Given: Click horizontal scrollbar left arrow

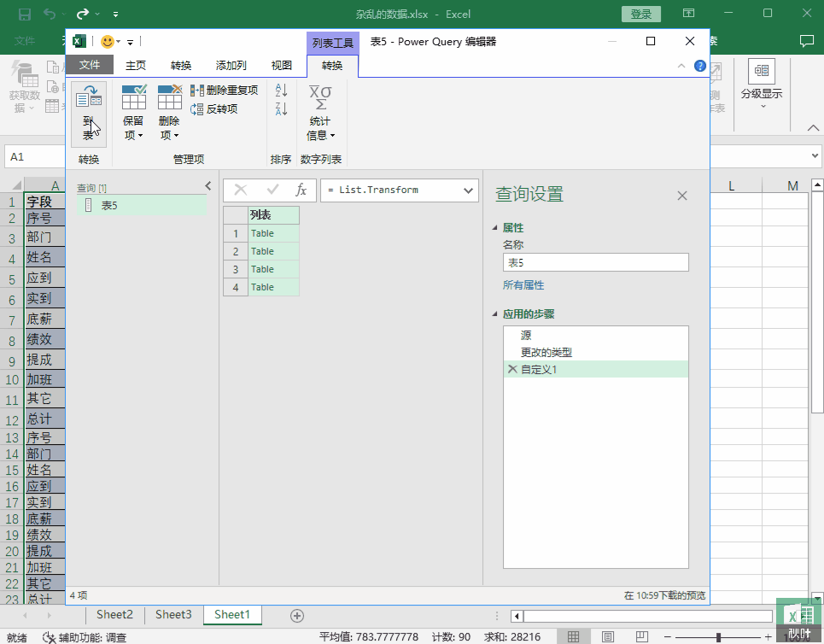Looking at the screenshot, I should click(x=517, y=616).
